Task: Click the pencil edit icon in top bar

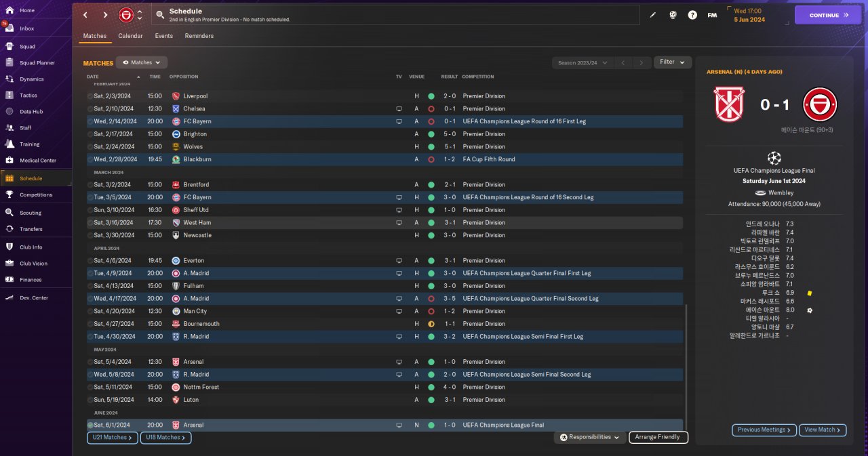Action: (x=653, y=15)
